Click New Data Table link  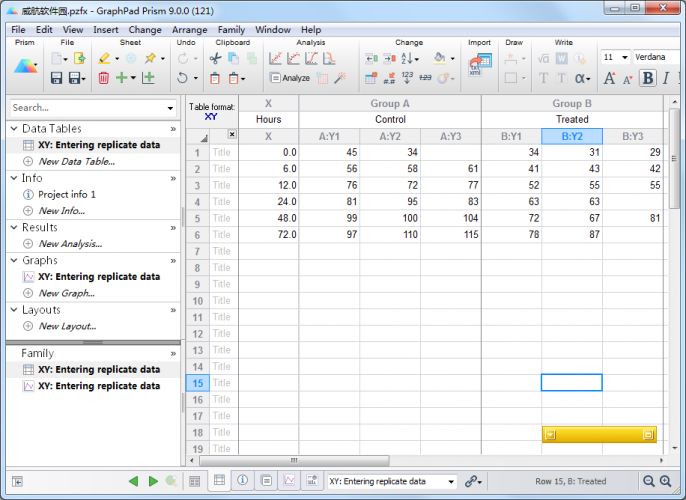pos(77,161)
